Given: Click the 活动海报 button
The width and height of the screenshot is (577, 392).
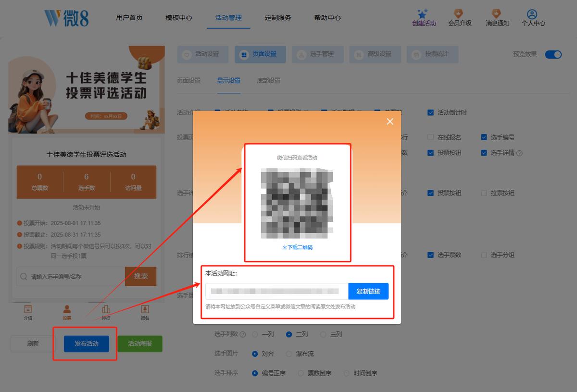Looking at the screenshot, I should [x=140, y=344].
